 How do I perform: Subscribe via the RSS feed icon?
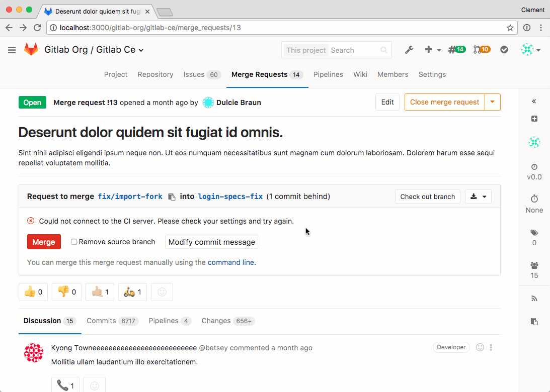(x=534, y=298)
